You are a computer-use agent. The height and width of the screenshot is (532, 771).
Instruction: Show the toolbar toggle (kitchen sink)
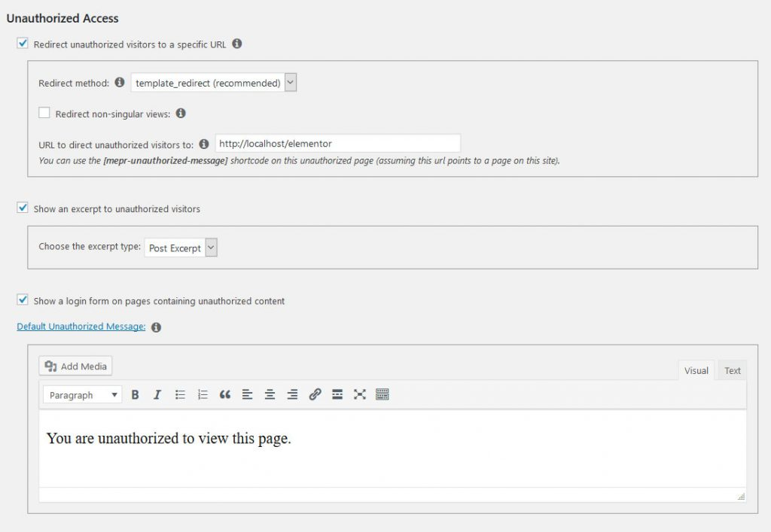382,394
